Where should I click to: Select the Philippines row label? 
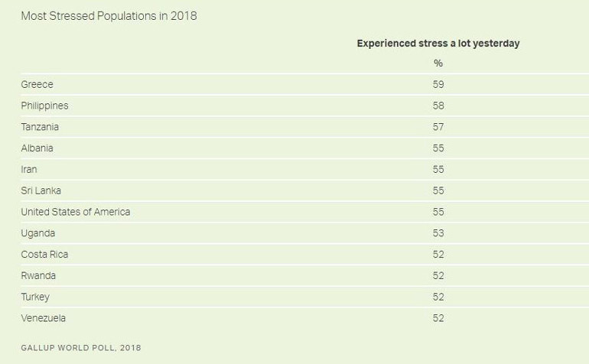(x=44, y=106)
